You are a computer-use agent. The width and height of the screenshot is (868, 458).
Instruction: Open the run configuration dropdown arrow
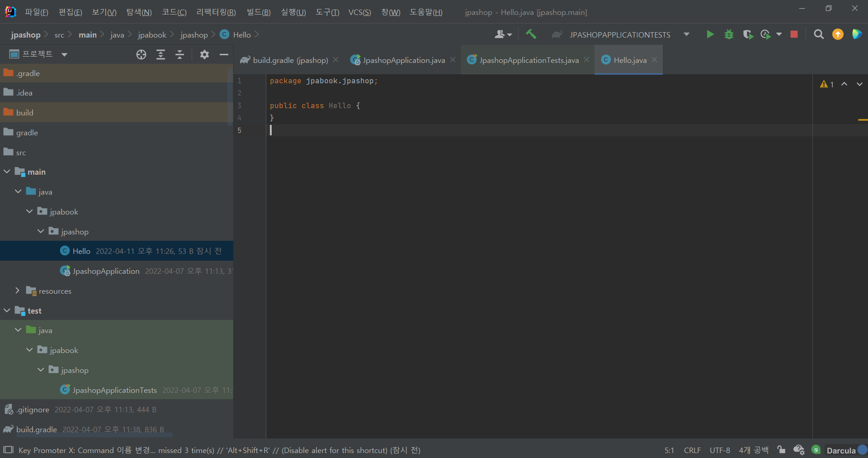[x=686, y=34]
